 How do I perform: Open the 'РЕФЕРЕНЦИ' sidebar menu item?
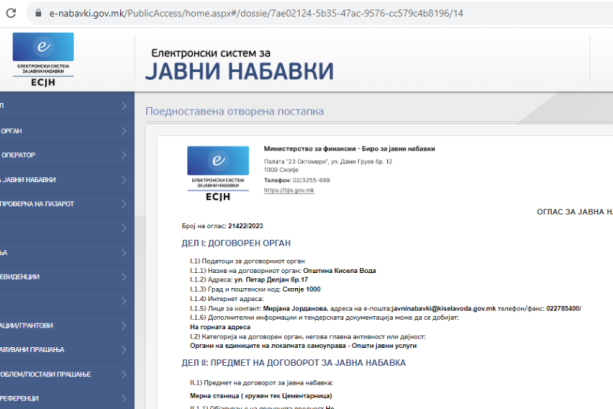[x=25, y=398]
